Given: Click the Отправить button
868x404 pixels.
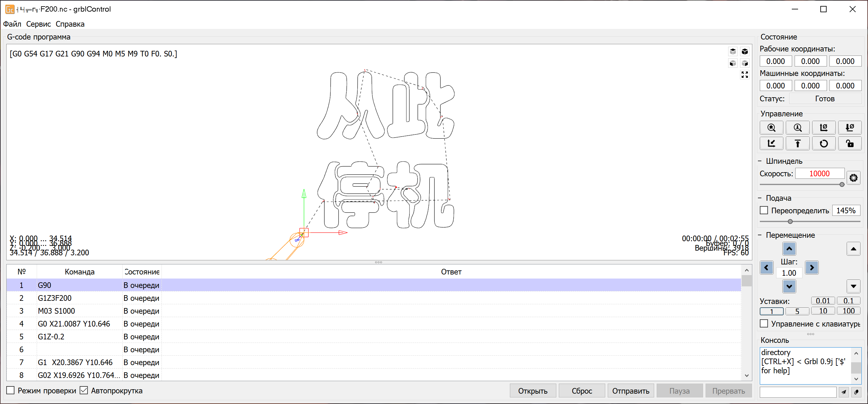Looking at the screenshot, I should (630, 391).
